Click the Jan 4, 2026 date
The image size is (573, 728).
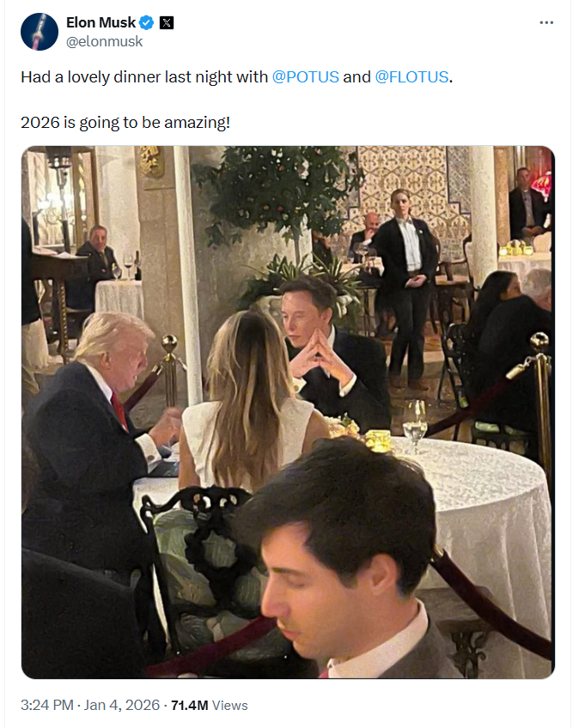(x=122, y=705)
